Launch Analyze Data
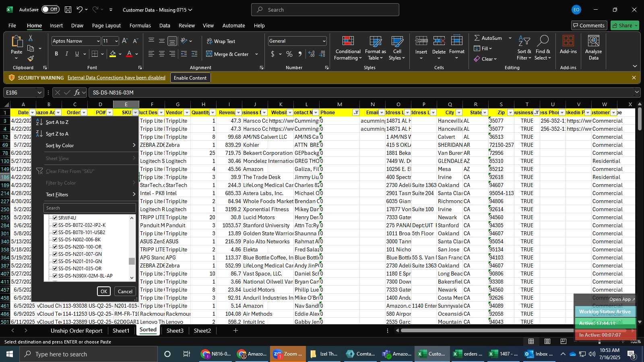The width and height of the screenshot is (644, 362). [x=593, y=48]
